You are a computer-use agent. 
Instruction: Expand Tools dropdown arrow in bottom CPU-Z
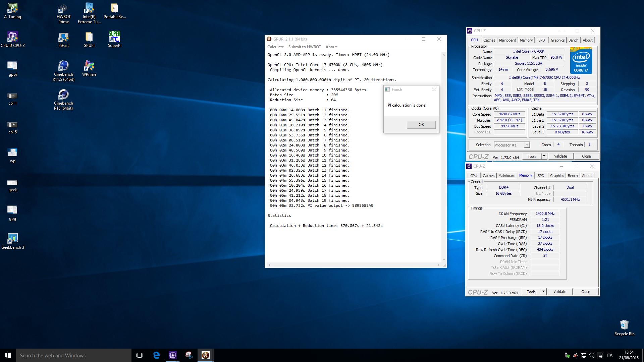(x=543, y=292)
